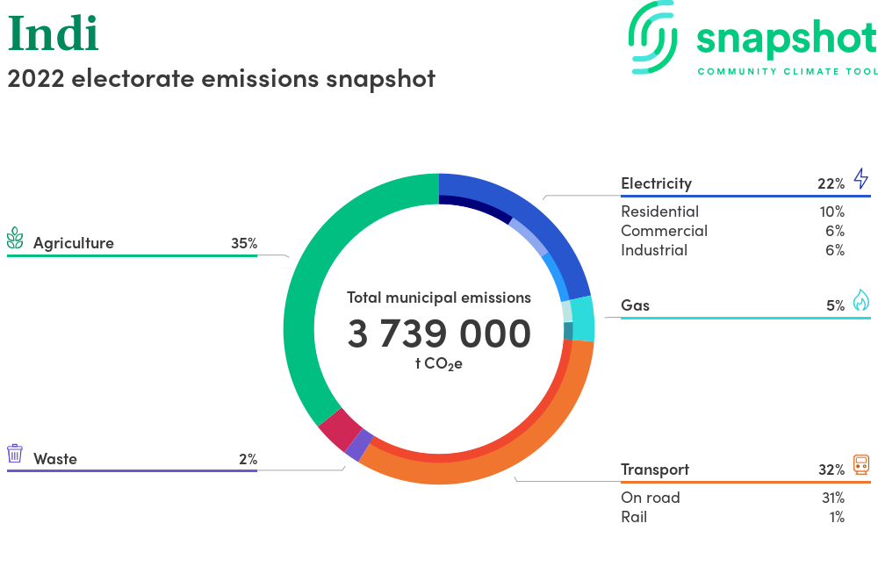Viewport: 878px width, 588px height.
Task: Click the 'Agriculture' label
Action: click(74, 243)
